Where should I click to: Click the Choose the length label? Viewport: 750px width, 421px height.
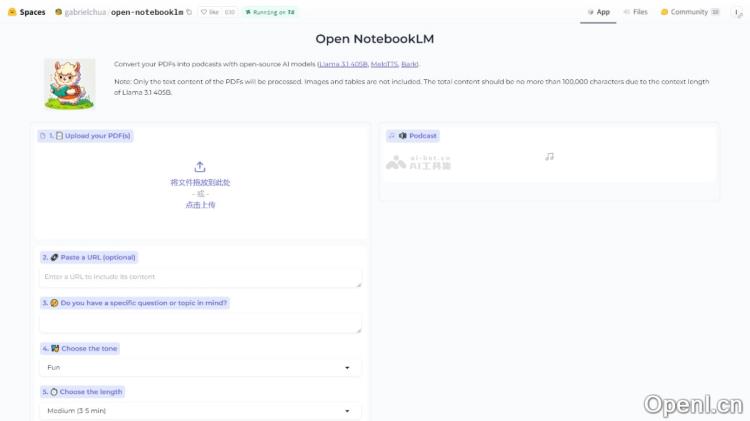pos(82,392)
